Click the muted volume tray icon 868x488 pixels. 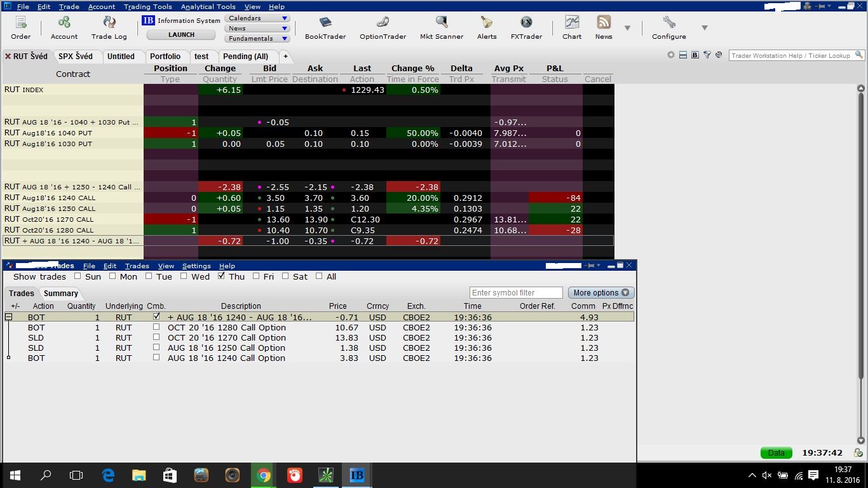[x=767, y=475]
